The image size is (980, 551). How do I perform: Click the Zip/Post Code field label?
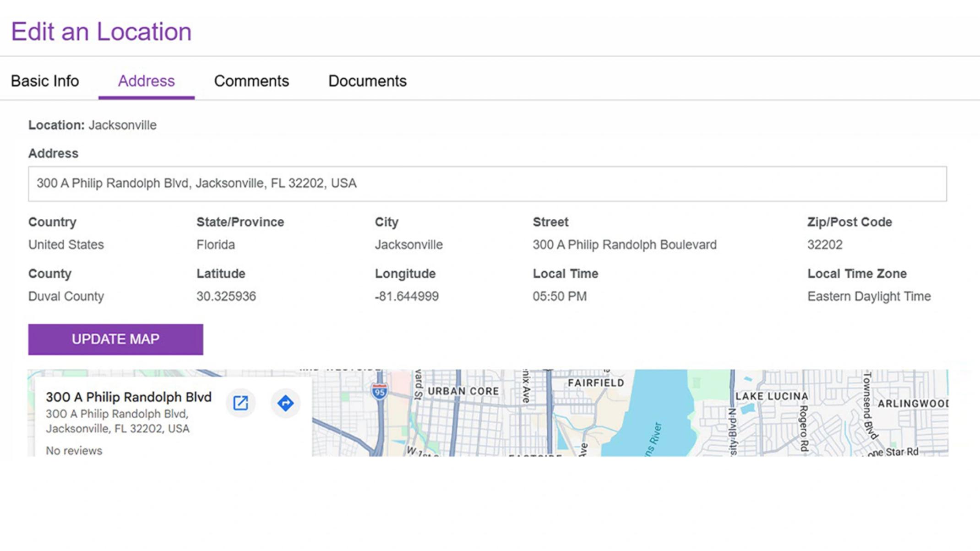tap(849, 222)
